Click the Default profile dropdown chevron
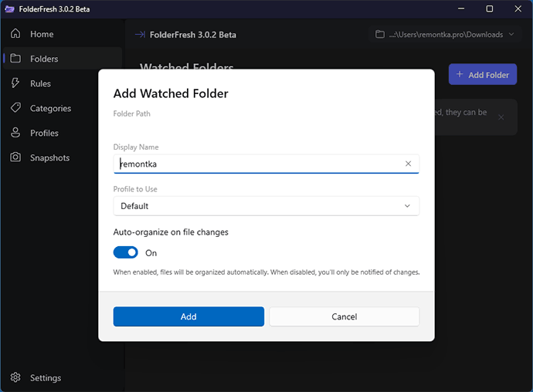The width and height of the screenshot is (533, 392). pyautogui.click(x=407, y=206)
